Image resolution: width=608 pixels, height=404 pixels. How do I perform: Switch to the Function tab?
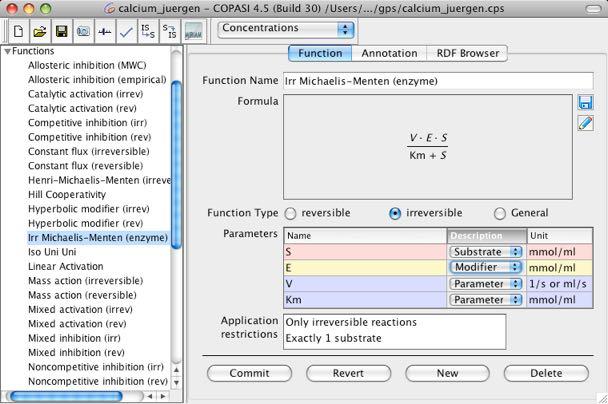(x=320, y=53)
